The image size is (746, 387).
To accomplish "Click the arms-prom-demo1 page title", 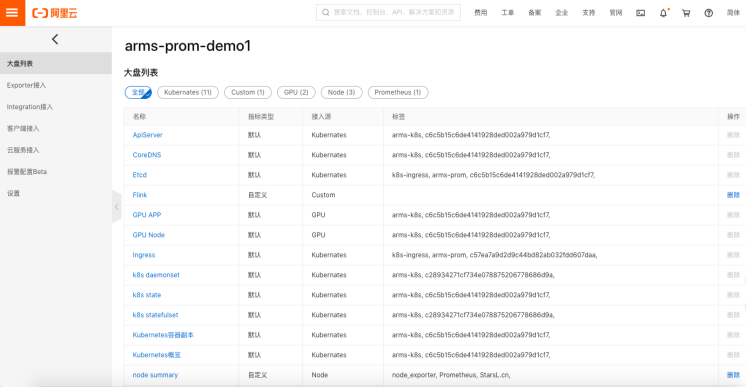I will click(x=188, y=46).
